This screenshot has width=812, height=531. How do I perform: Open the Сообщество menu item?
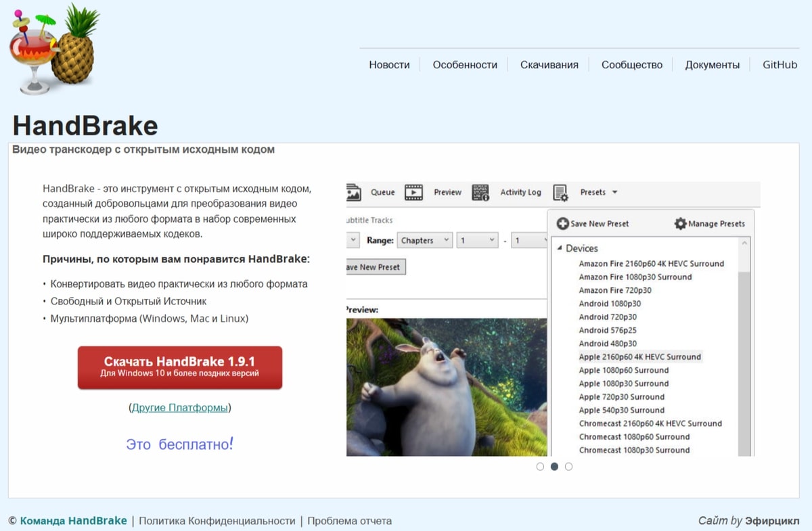[632, 65]
